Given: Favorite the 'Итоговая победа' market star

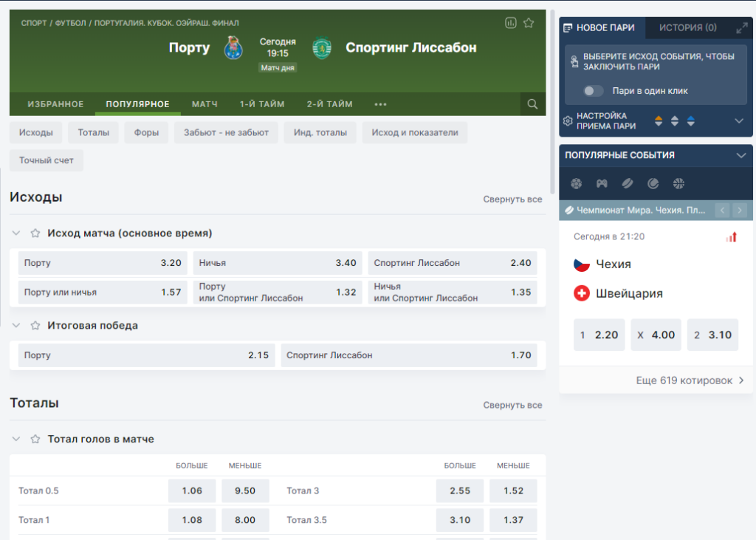Looking at the screenshot, I should coord(35,325).
